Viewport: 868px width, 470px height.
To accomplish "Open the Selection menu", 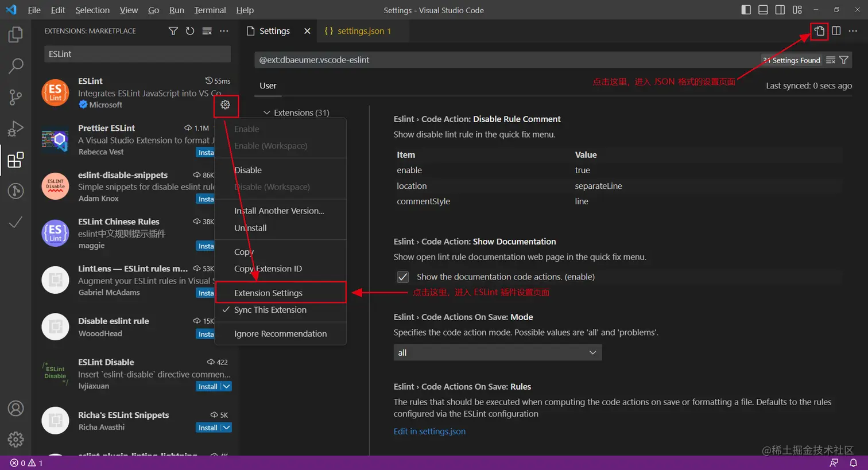I will [92, 10].
